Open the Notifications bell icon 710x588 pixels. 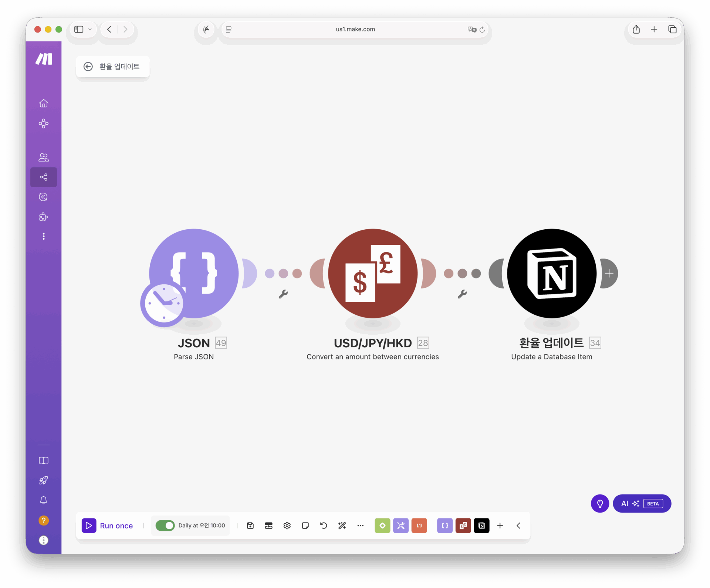(44, 500)
